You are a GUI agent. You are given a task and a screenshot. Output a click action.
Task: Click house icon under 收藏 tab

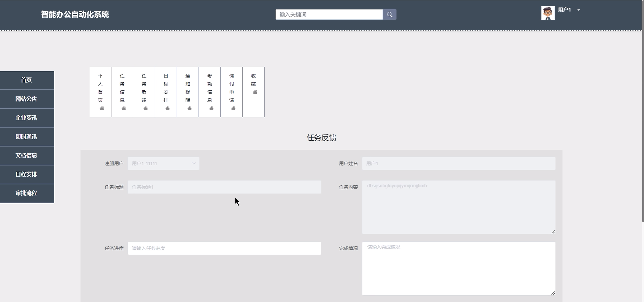click(x=255, y=92)
